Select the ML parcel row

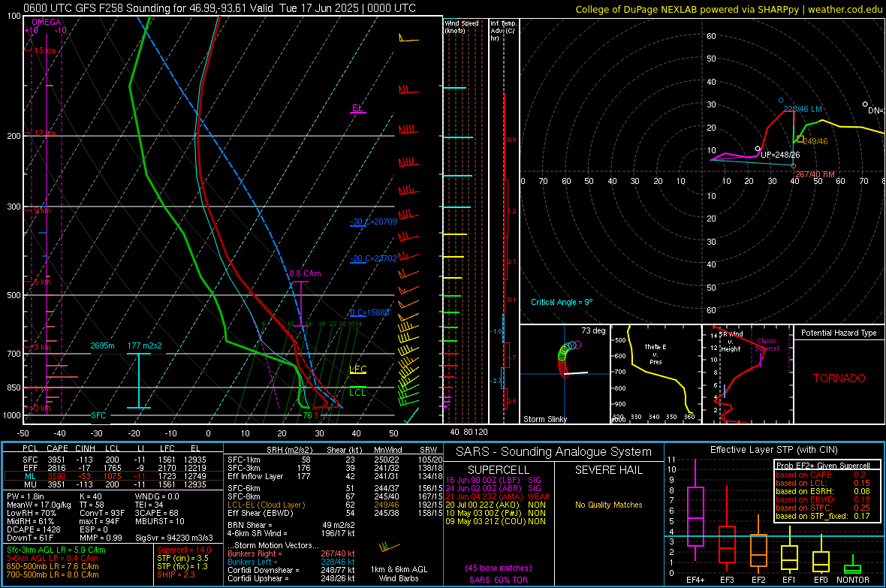coord(113,476)
